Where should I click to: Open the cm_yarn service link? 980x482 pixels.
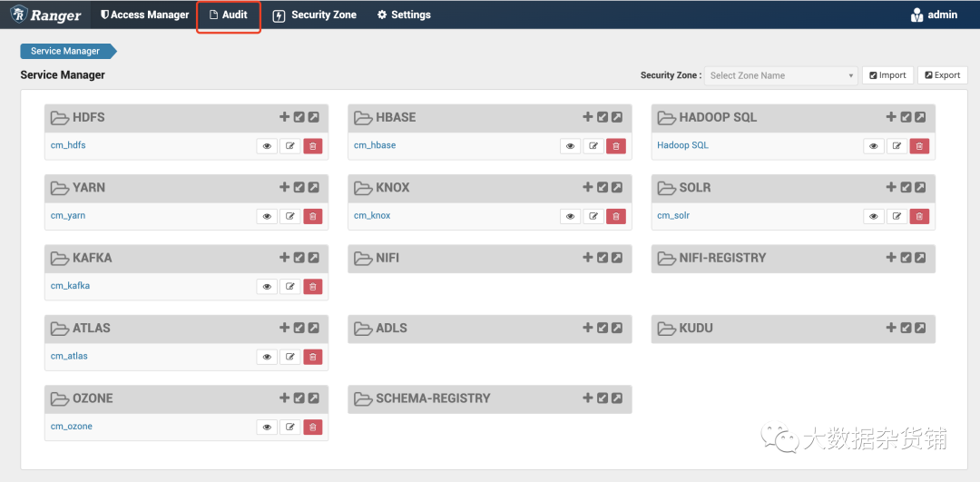(68, 216)
